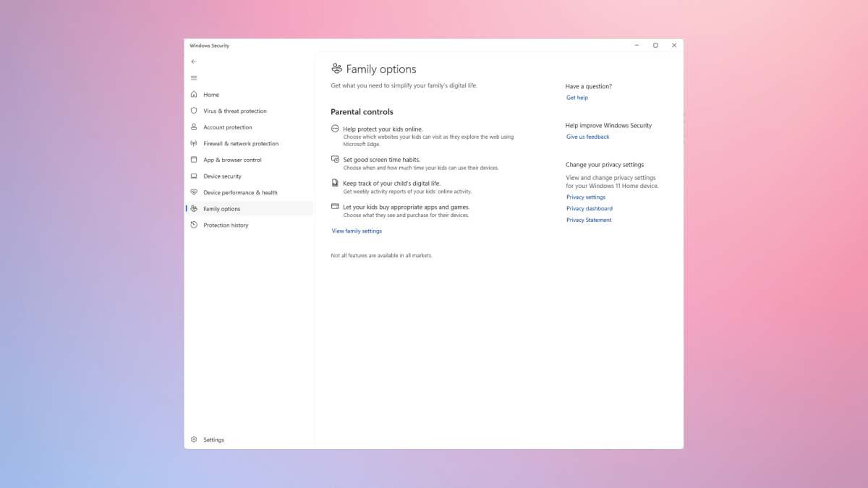The width and height of the screenshot is (868, 488).
Task: Click 'Help protect your kids online.' text
Action: tap(383, 129)
